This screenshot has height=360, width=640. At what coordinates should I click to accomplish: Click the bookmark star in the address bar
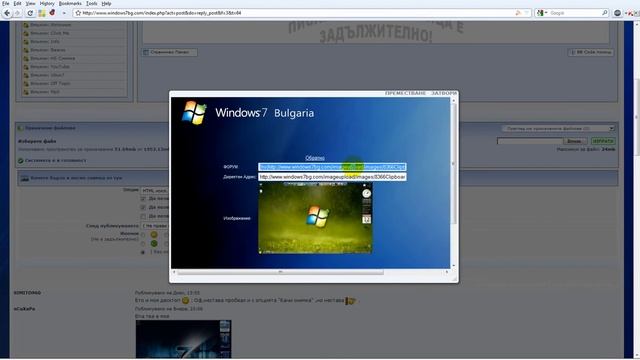pos(78,13)
